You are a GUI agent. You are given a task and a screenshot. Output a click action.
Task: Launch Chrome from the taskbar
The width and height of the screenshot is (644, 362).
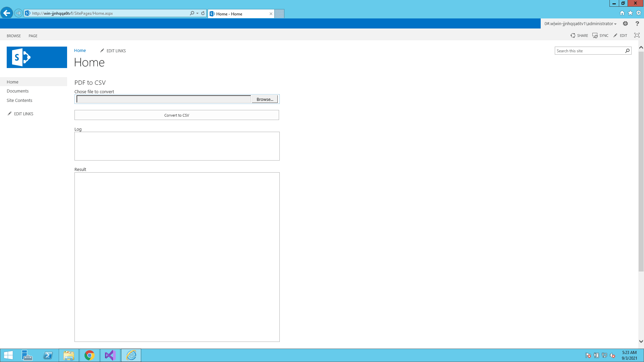click(89, 355)
